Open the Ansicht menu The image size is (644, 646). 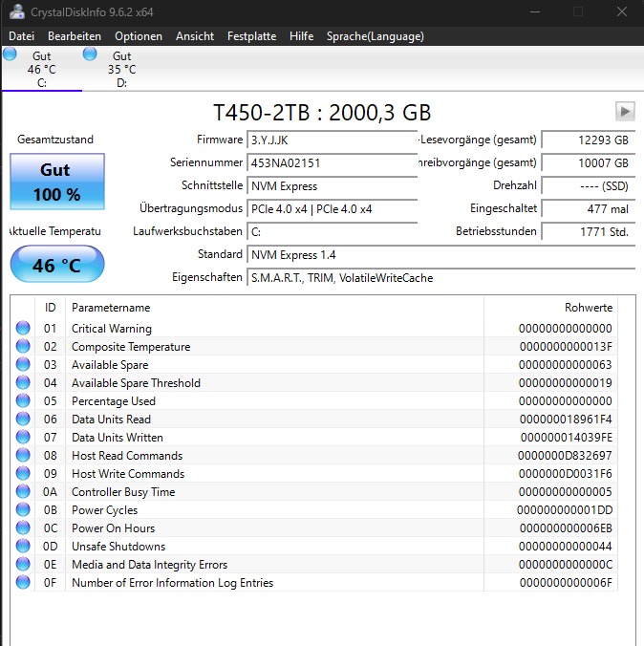click(195, 36)
